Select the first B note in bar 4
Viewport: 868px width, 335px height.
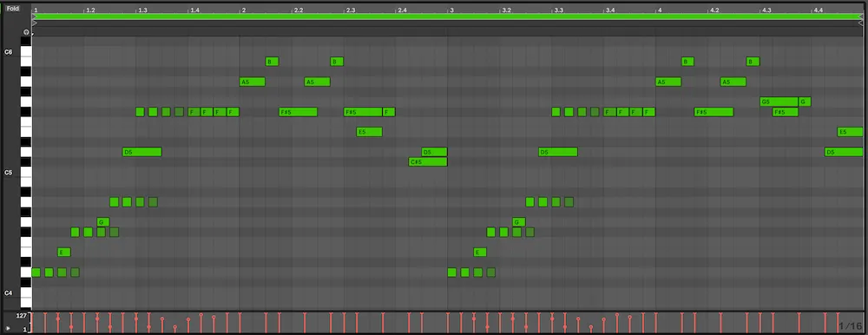point(687,62)
